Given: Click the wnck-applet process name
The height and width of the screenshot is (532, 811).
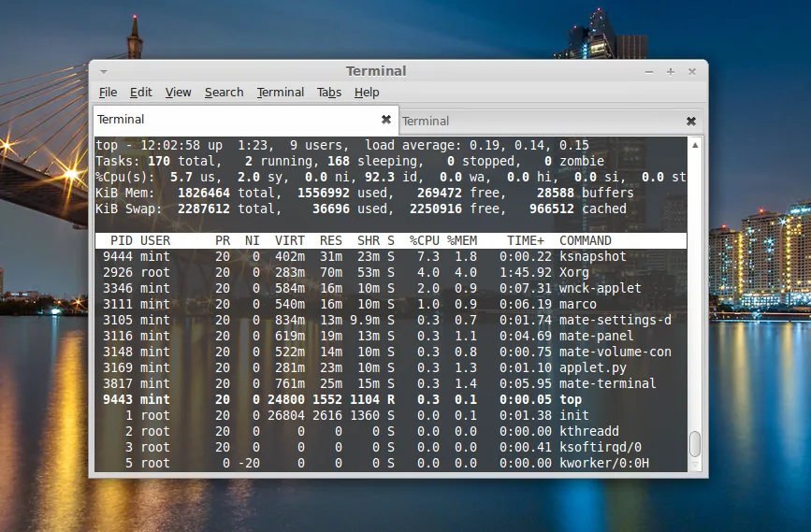Looking at the screenshot, I should 601,289.
